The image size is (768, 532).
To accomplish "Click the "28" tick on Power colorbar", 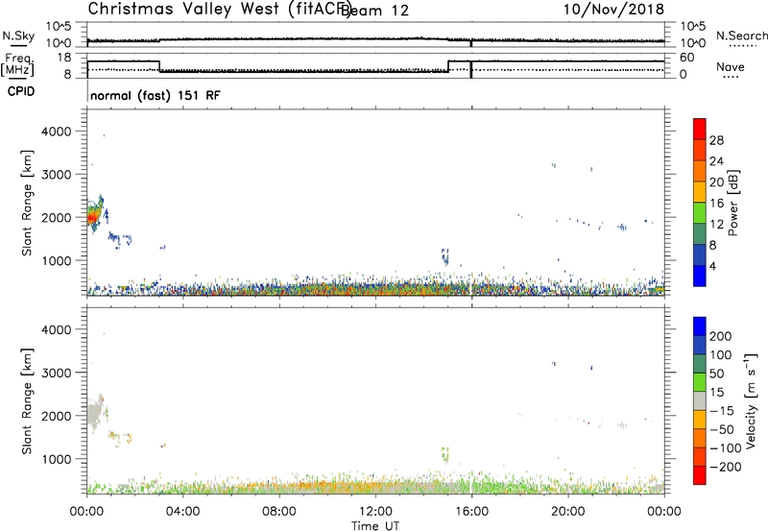I will [716, 140].
